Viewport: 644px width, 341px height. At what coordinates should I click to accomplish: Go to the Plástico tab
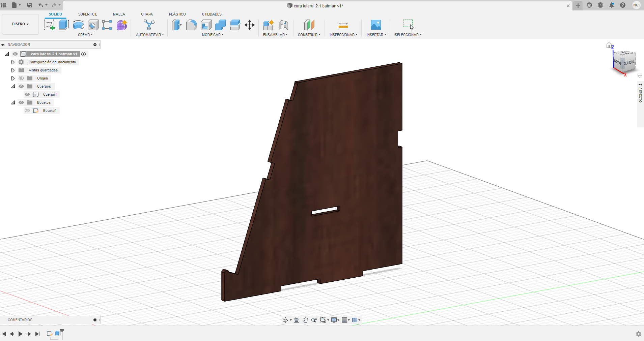(177, 14)
